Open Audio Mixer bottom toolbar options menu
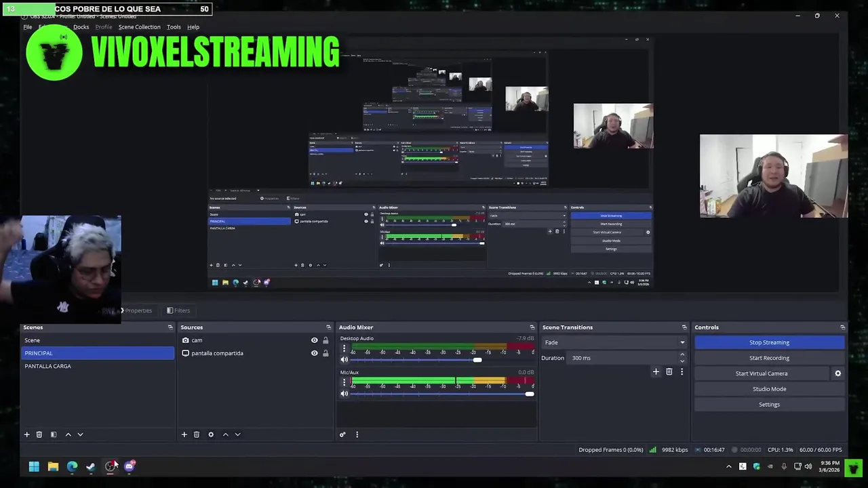 (357, 434)
